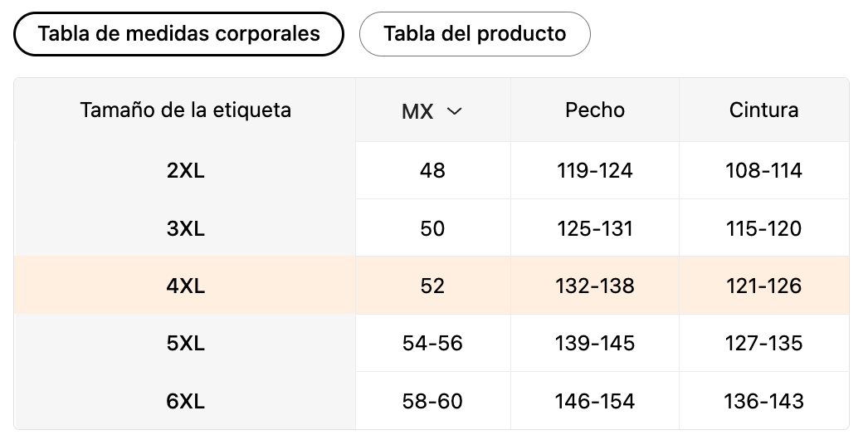Click the MX size 52 cell
868x440 pixels.
point(432,286)
